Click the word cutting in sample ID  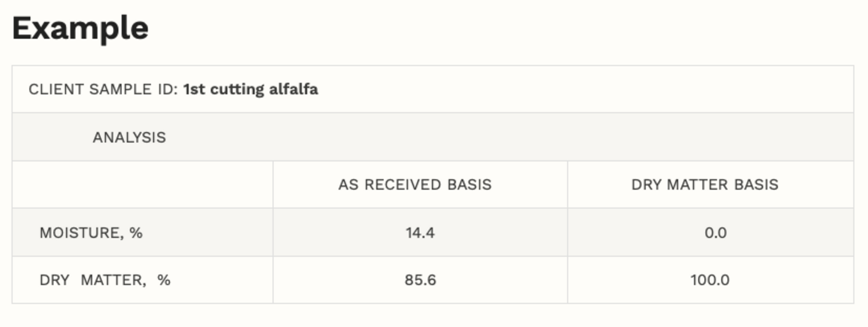[x=237, y=89]
